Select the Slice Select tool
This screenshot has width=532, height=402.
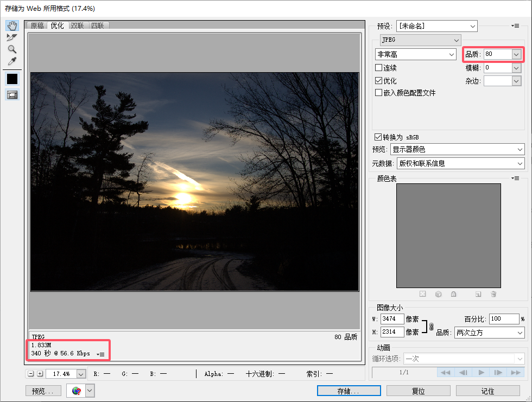click(x=12, y=37)
